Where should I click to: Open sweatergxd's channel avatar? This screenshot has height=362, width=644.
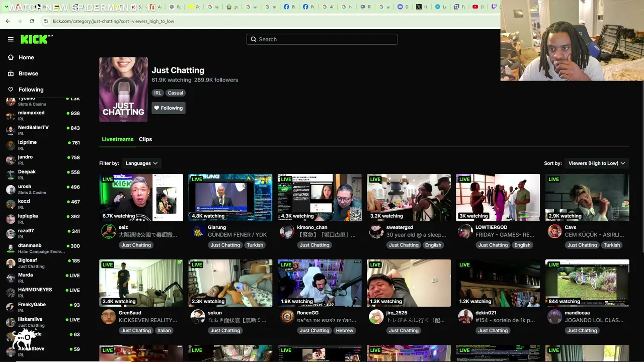[376, 231]
